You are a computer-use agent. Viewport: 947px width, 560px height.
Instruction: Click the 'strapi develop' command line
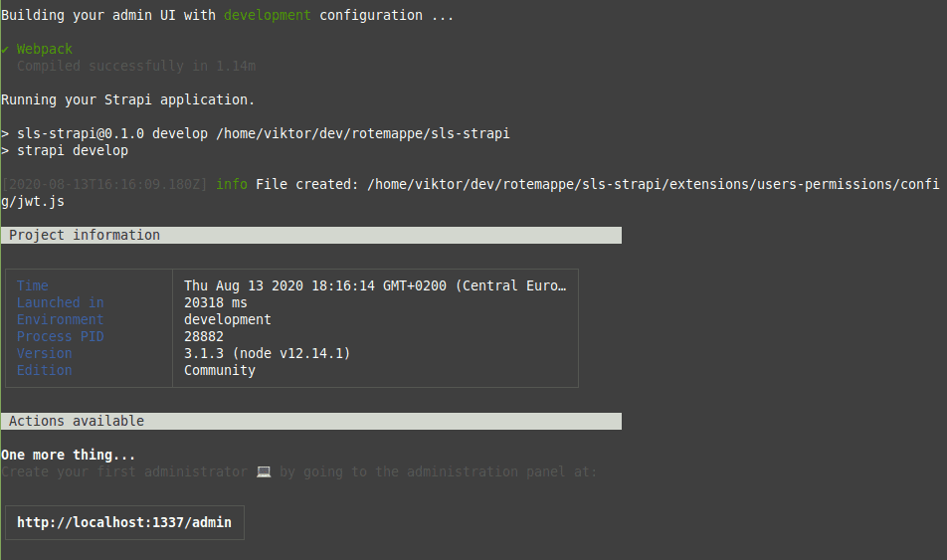coord(73,150)
